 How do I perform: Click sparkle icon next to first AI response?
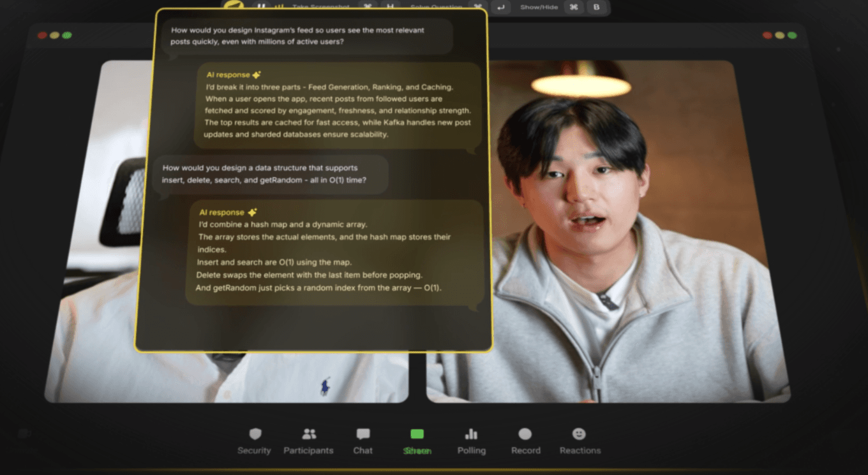257,75
